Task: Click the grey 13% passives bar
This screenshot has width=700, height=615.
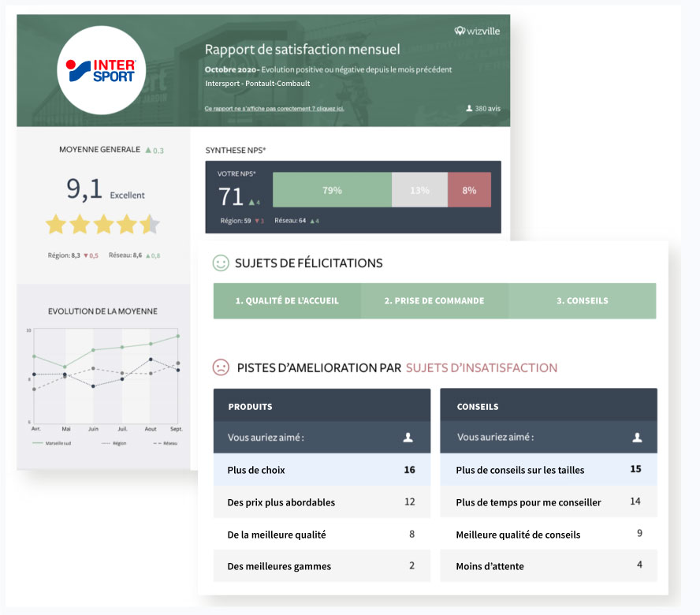Action: point(419,190)
